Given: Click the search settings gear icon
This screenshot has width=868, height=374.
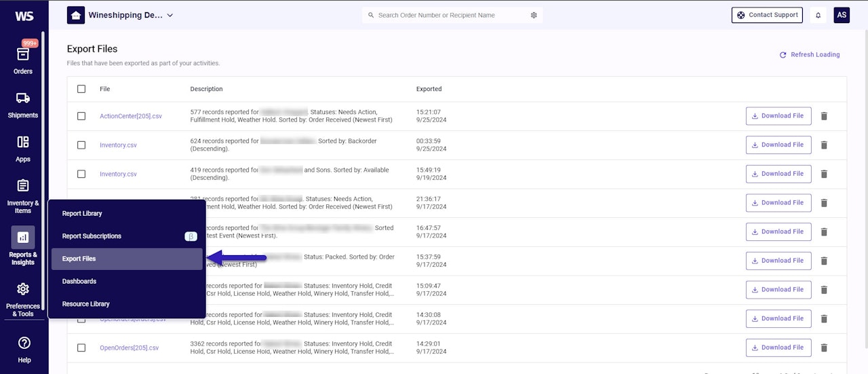Looking at the screenshot, I should coord(534,15).
